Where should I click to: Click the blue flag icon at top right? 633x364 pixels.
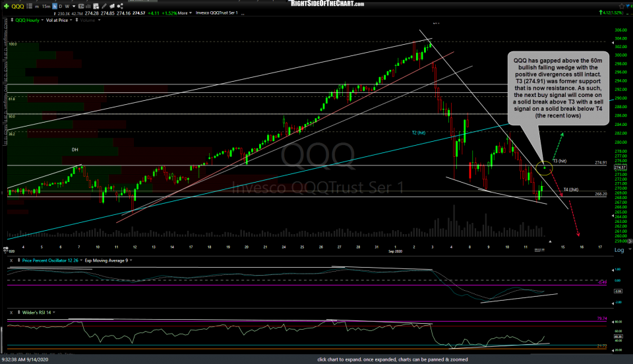pos(628,6)
